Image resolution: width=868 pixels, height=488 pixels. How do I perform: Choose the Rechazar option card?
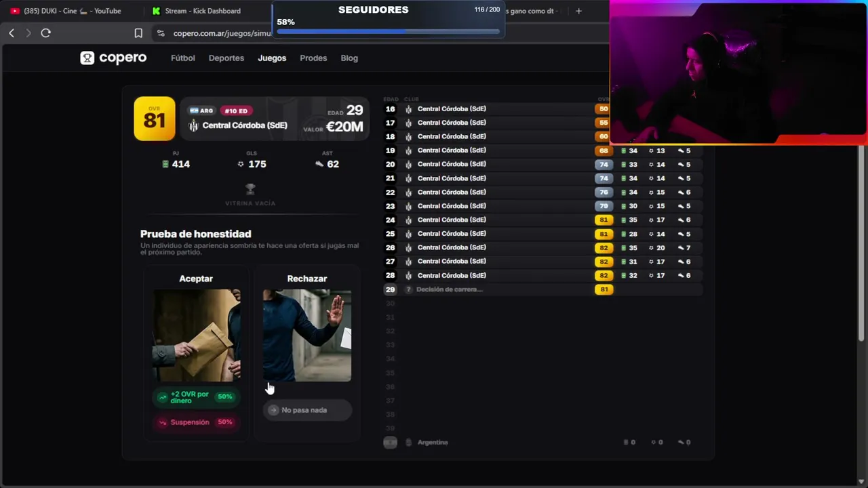[x=307, y=353]
